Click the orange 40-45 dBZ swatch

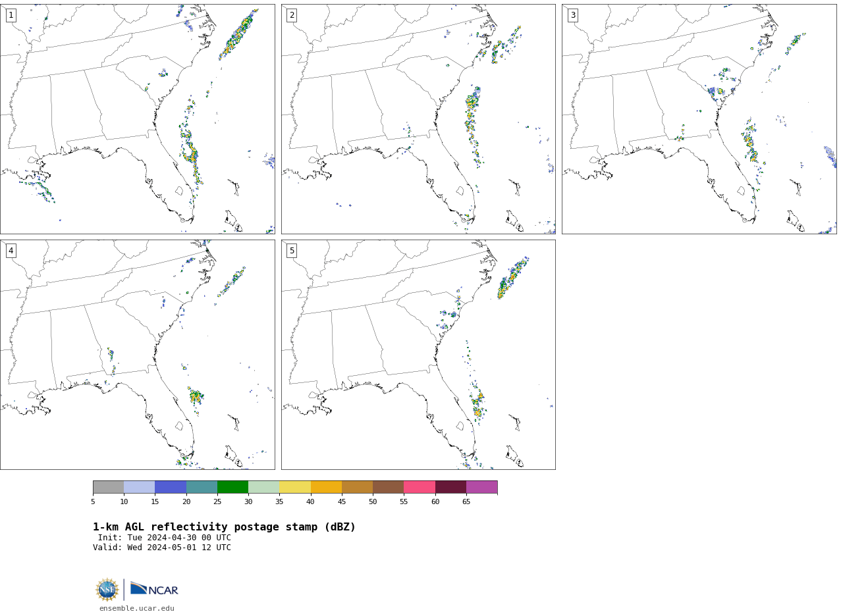pos(326,487)
